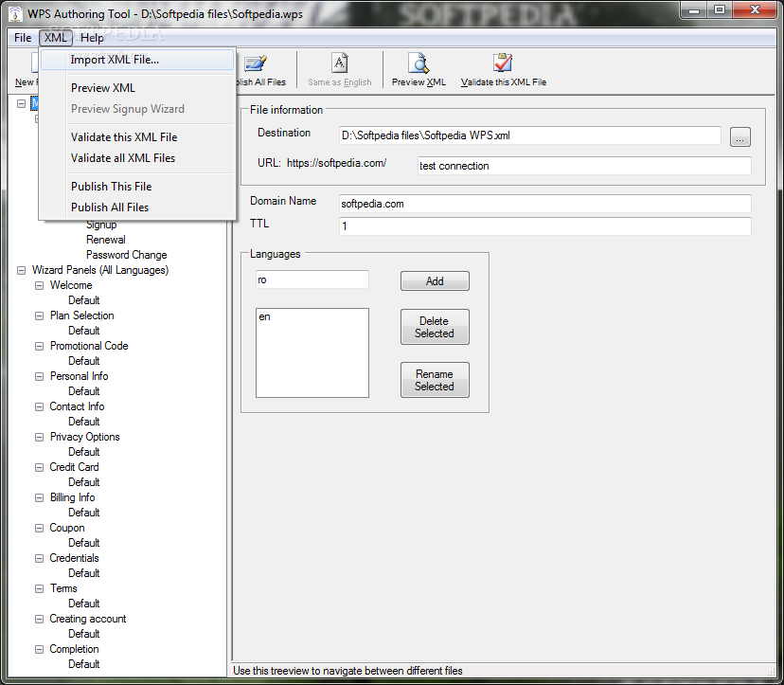Choose Preview XML in the XML menu
This screenshot has height=685, width=784.
[137, 88]
